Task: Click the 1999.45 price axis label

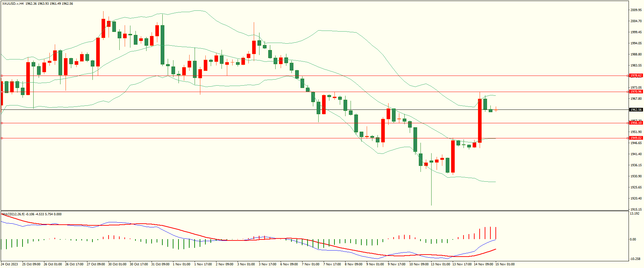Action: tap(636, 32)
